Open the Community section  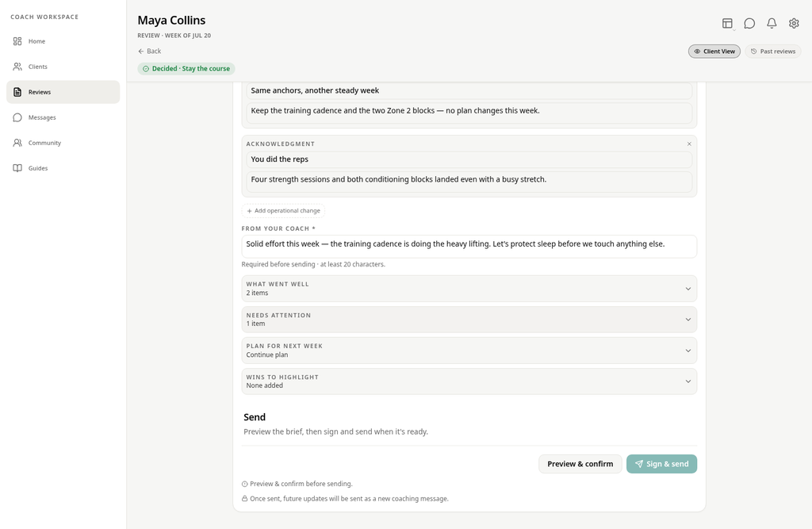pyautogui.click(x=63, y=143)
